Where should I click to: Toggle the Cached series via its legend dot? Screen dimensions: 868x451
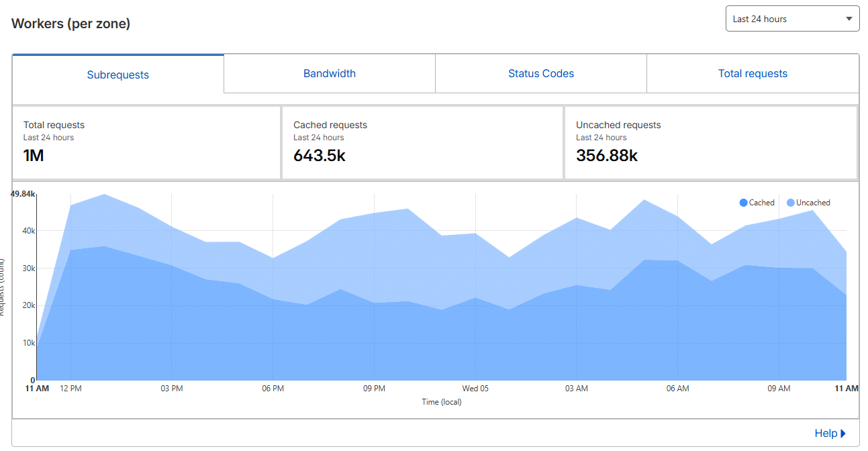tap(743, 203)
